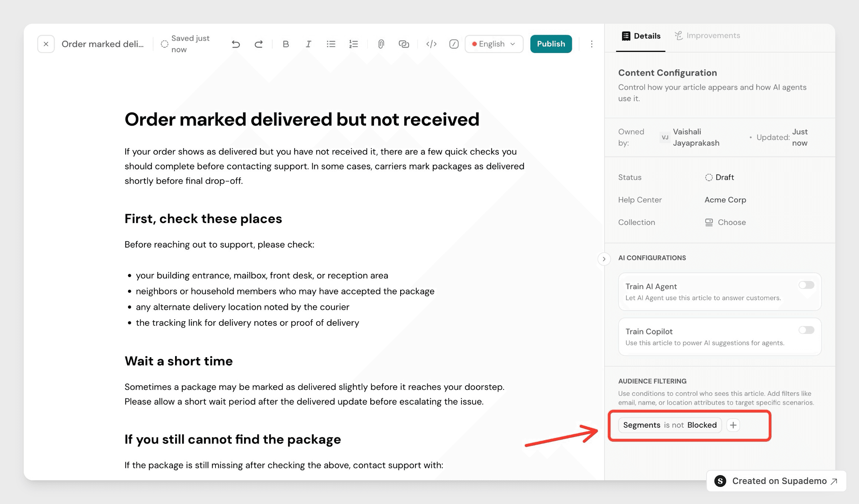Click the undo arrow icon
The width and height of the screenshot is (859, 504).
click(x=236, y=44)
